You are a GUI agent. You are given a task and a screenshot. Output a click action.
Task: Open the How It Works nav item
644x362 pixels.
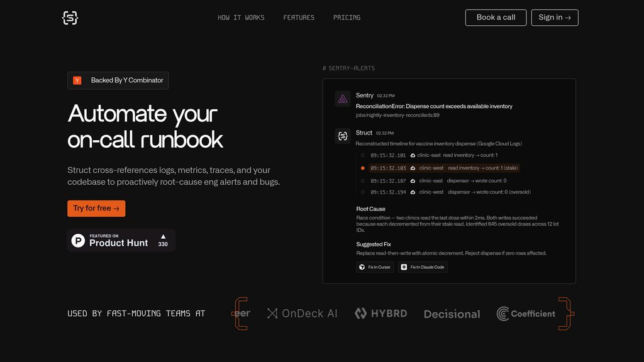pos(241,18)
